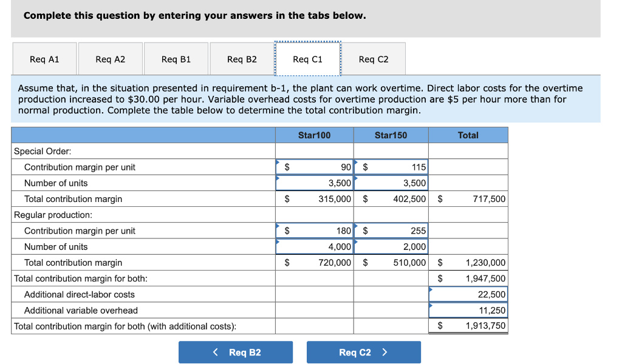The height and width of the screenshot is (364, 622).
Task: Go to the Req B2 tab
Action: (x=242, y=59)
